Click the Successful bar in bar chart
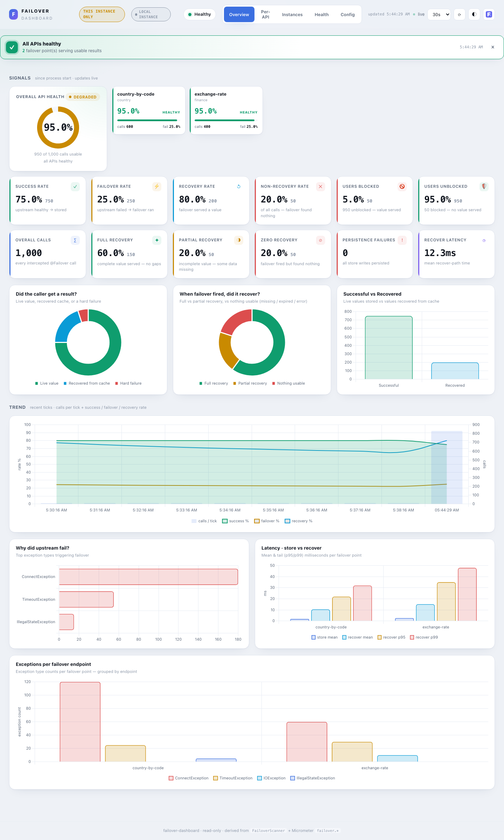This screenshot has width=504, height=840. [x=389, y=347]
